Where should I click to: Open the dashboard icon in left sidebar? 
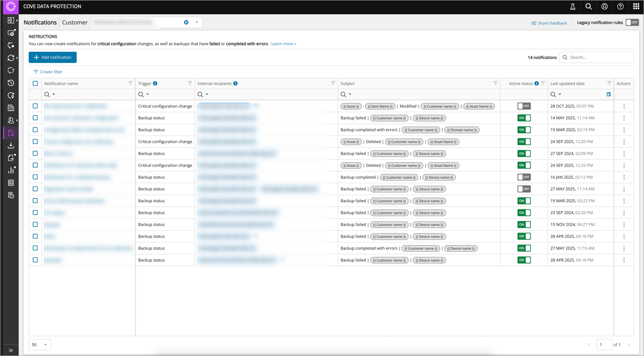point(11,20)
